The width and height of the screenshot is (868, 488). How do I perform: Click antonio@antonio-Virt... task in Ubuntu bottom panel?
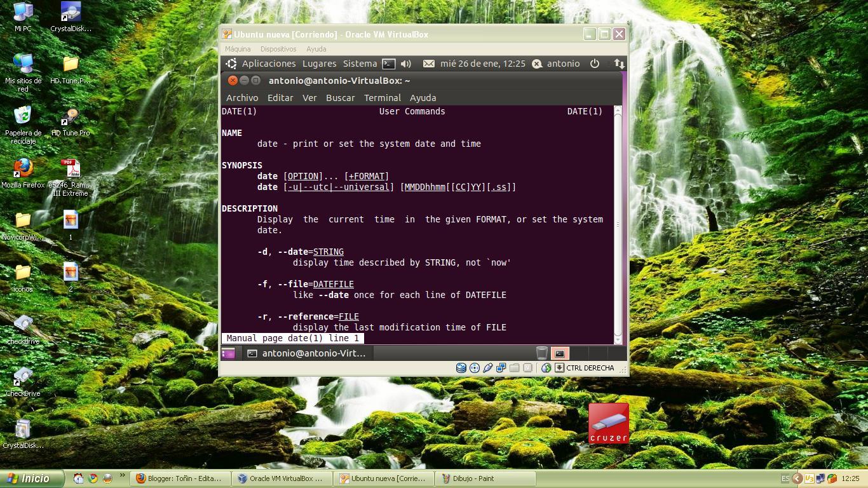click(x=308, y=353)
